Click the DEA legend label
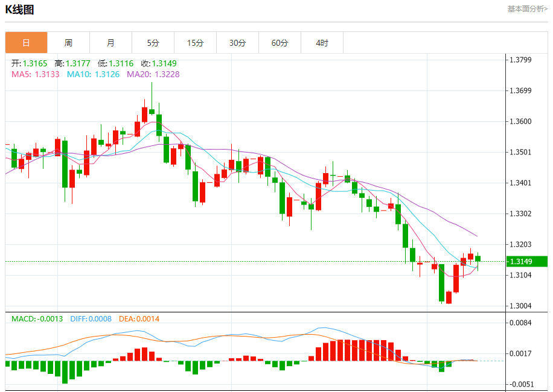Image resolution: width=553 pixels, height=392 pixels. (139, 318)
